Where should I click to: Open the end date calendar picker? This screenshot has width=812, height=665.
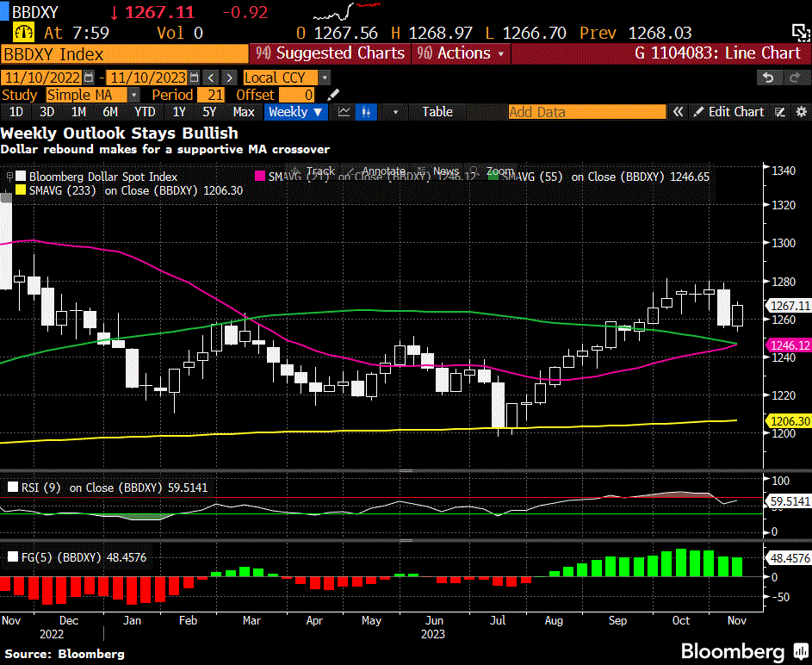[x=195, y=78]
